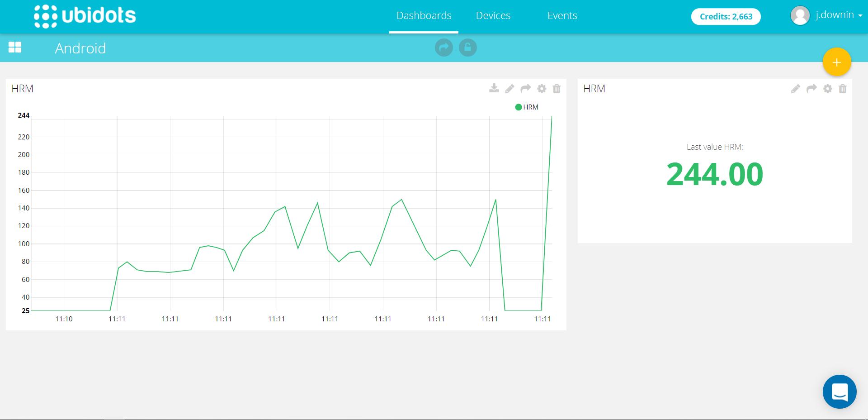Viewport: 868px width, 420px height.
Task: Delete the HRM last value widget
Action: 843,89
